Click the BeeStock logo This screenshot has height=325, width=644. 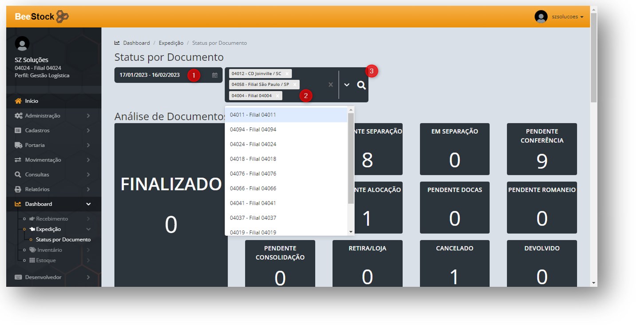click(42, 16)
